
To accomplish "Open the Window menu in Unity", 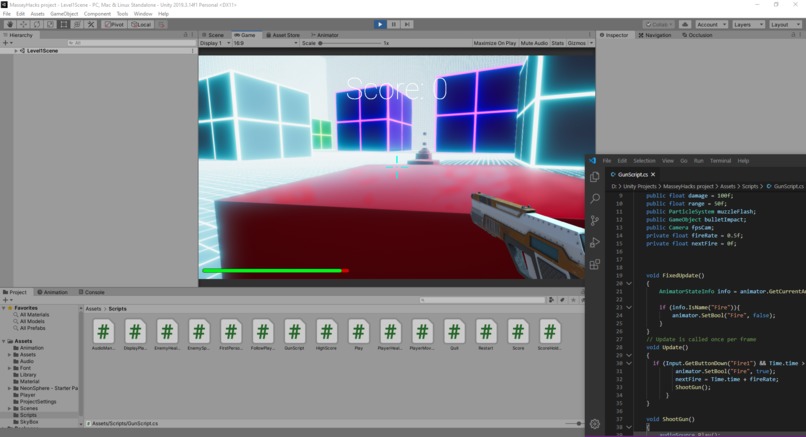I will click(x=143, y=14).
